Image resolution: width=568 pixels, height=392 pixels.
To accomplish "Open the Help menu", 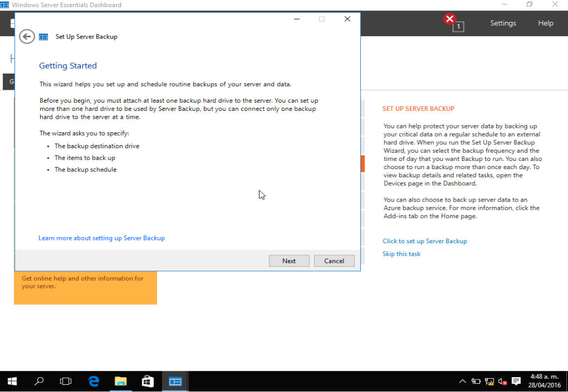I will pyautogui.click(x=545, y=23).
